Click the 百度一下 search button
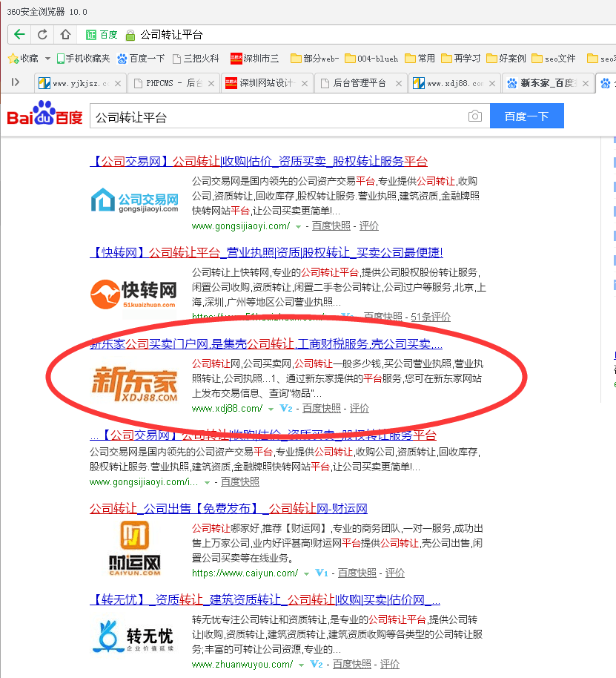Viewport: 616px width, 678px height. click(x=526, y=116)
